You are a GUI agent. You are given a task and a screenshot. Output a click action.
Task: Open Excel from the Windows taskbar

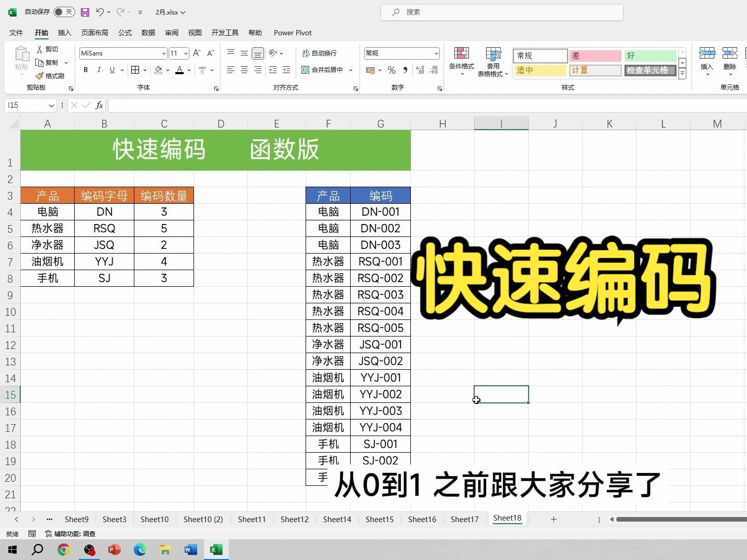216,550
